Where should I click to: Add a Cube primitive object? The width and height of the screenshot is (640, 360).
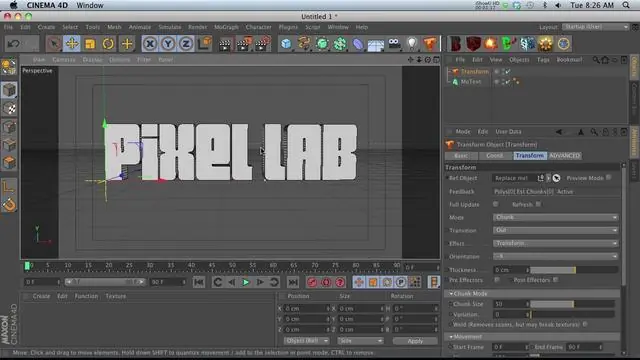(x=286, y=44)
